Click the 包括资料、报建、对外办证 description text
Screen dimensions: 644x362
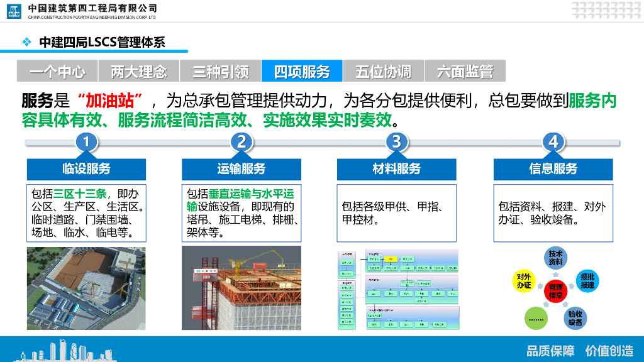coord(552,213)
